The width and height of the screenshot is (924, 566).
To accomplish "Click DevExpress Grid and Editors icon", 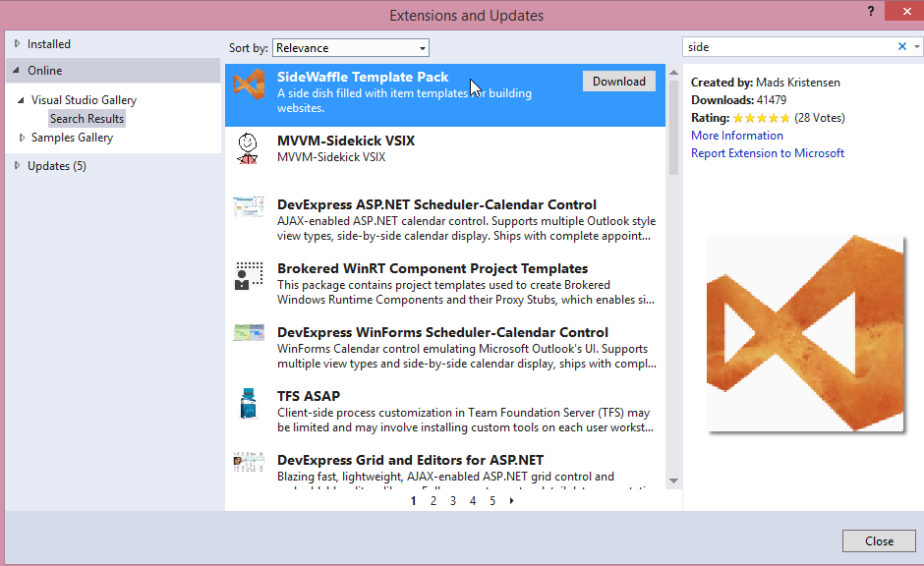I will click(x=248, y=462).
